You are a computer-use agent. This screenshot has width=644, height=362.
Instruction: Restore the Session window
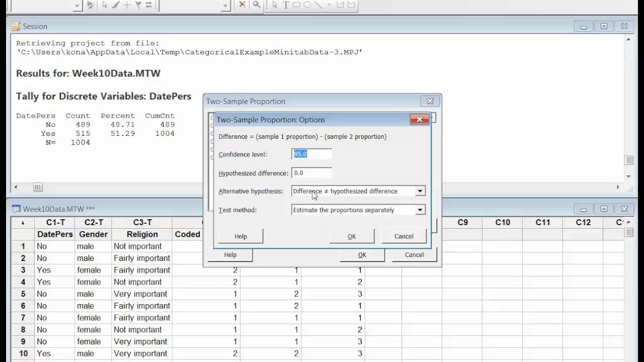[x=604, y=27]
